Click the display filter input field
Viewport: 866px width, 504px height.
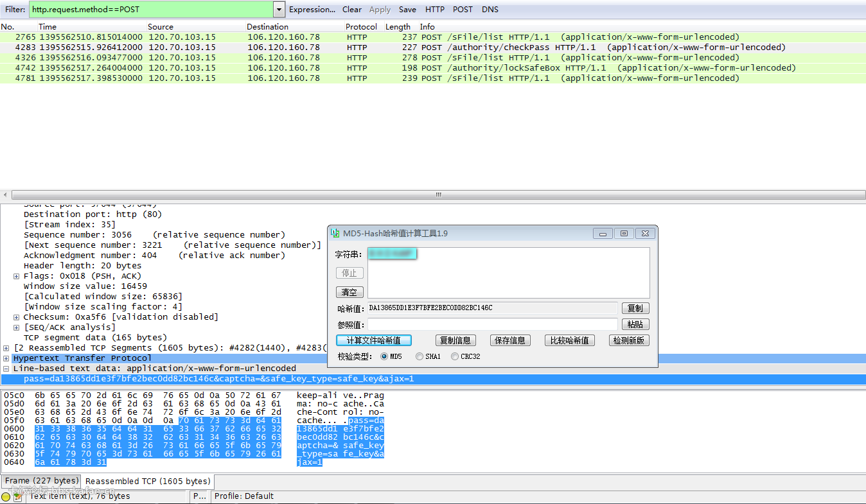[x=152, y=10]
